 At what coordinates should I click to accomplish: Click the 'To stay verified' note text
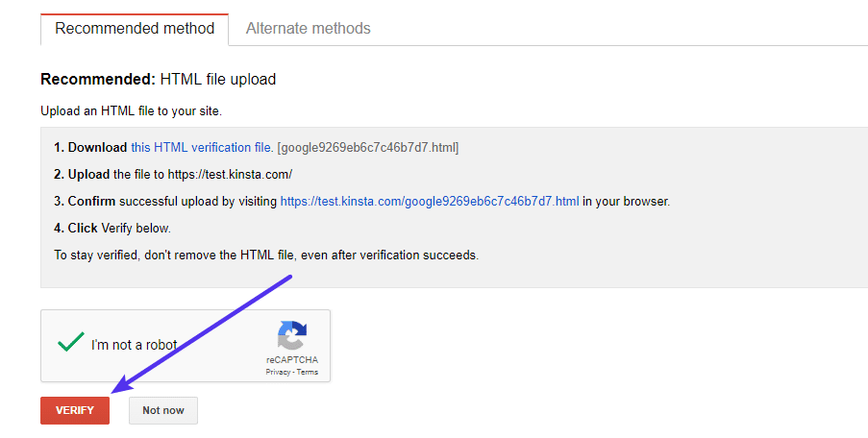(266, 255)
